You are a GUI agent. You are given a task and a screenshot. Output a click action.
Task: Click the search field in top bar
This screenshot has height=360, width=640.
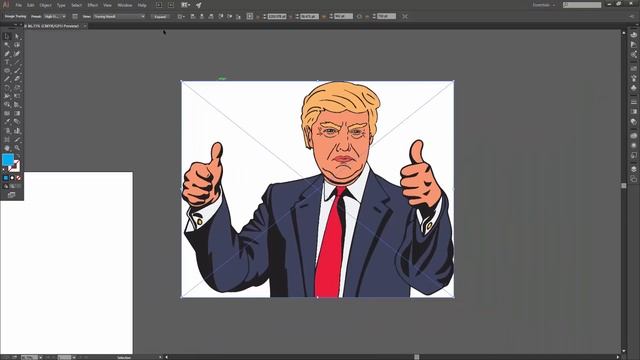[x=582, y=5]
